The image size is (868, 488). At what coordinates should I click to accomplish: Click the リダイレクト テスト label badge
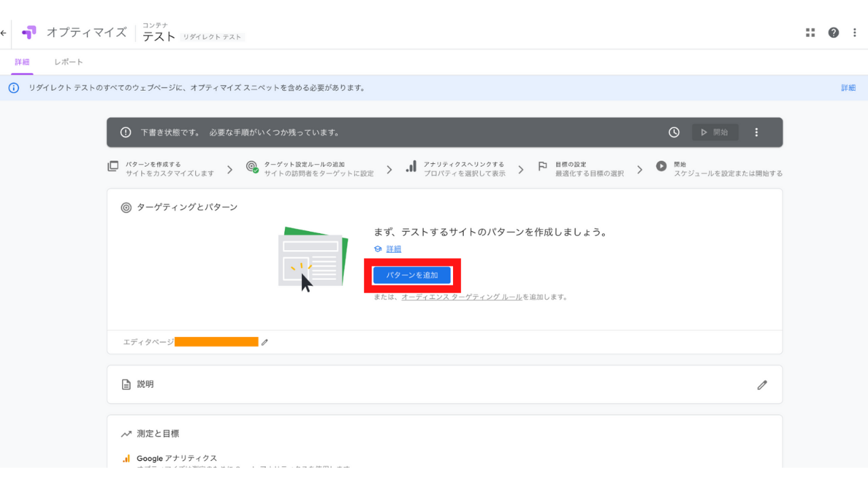pos(212,37)
